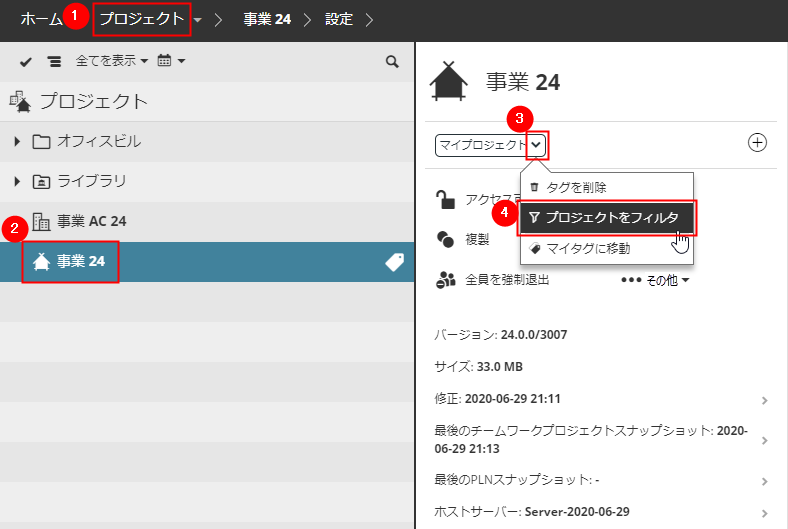788x529 pixels.
Task: Click the library folder icon of ライブラリ
Action: pyautogui.click(x=41, y=181)
